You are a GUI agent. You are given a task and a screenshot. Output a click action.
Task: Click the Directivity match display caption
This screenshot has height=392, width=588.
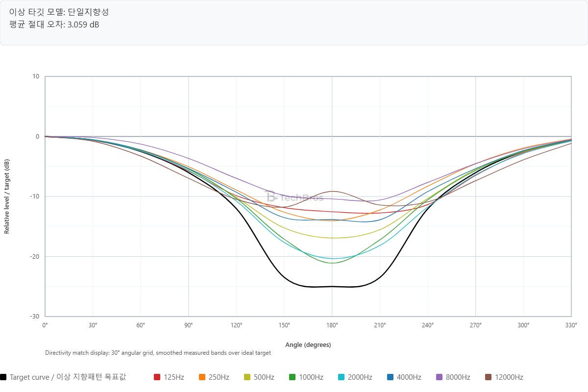158,353
